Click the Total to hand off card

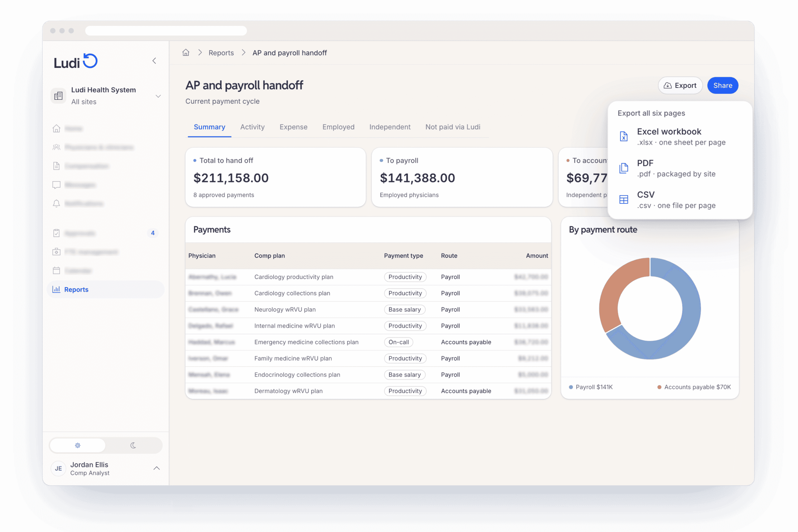(x=275, y=177)
